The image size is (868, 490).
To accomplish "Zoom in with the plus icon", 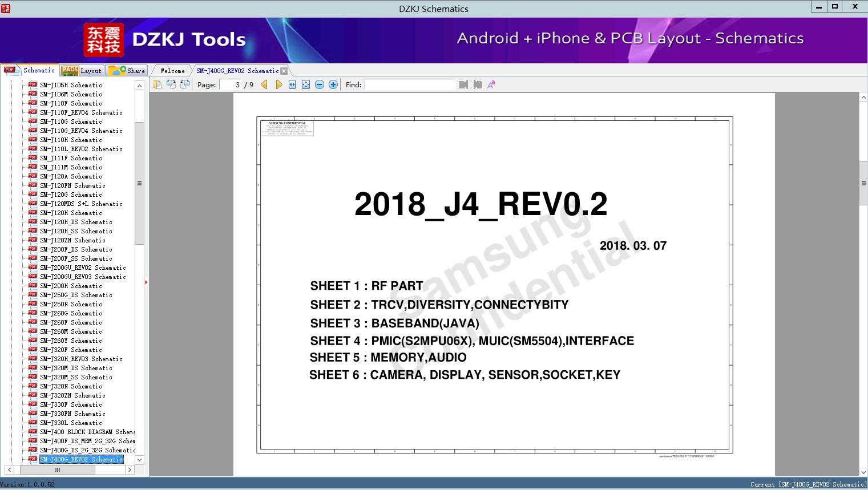I will [333, 84].
